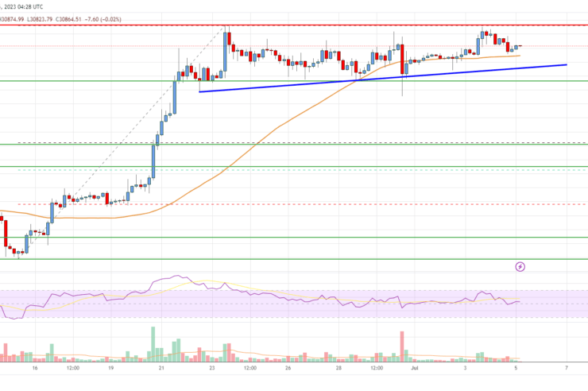Click the '5' date label on time axis
The width and height of the screenshot is (588, 391).
click(x=516, y=368)
